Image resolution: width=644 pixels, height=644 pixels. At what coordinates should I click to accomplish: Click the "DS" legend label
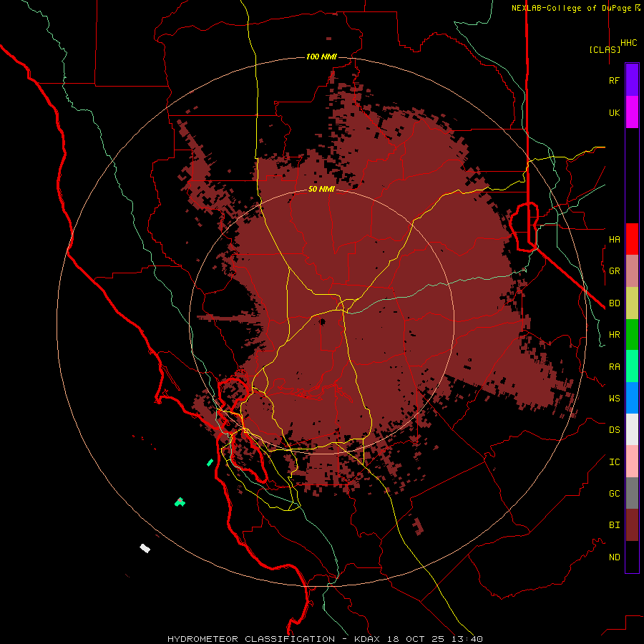614,430
